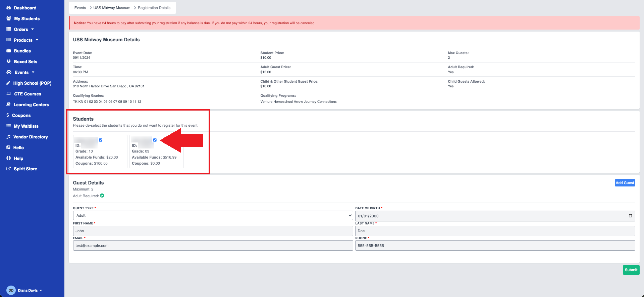644x297 pixels.
Task: Submit the registration form
Action: pos(631,270)
